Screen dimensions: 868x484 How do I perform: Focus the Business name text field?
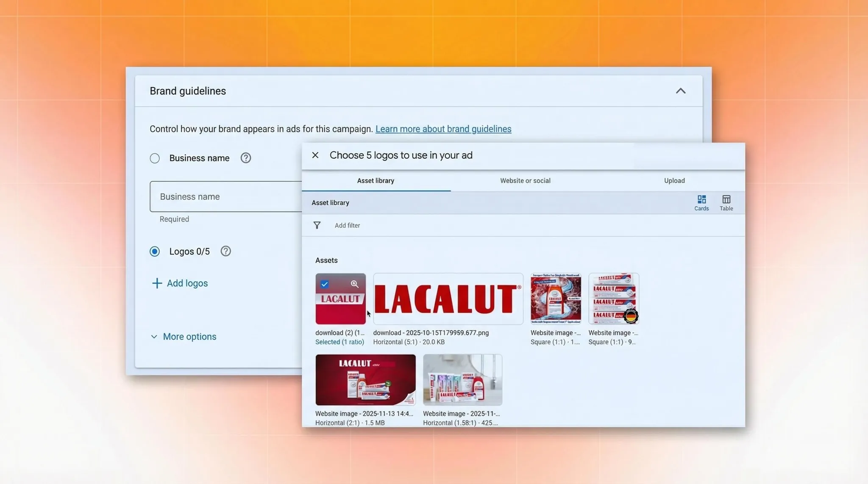coord(226,196)
